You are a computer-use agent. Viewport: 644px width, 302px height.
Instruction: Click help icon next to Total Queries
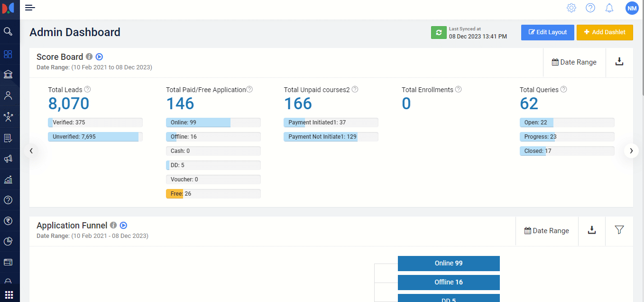pos(563,89)
